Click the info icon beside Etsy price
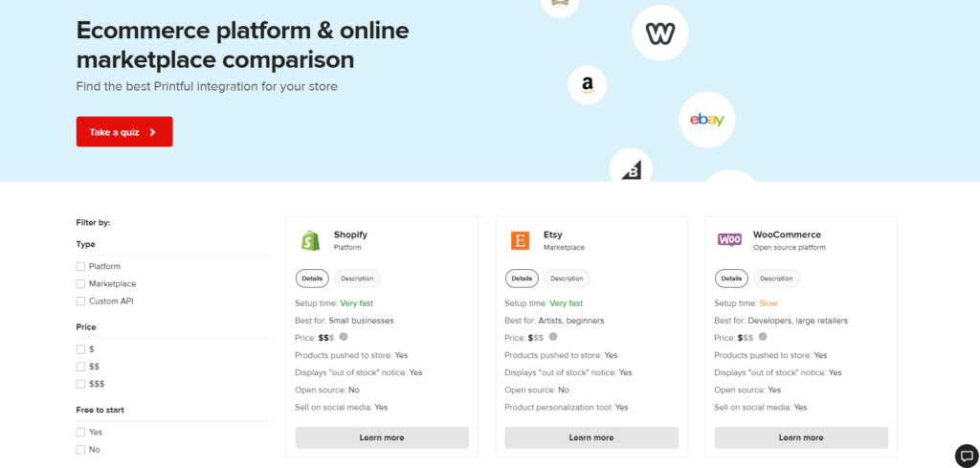The image size is (980, 468). 552,337
